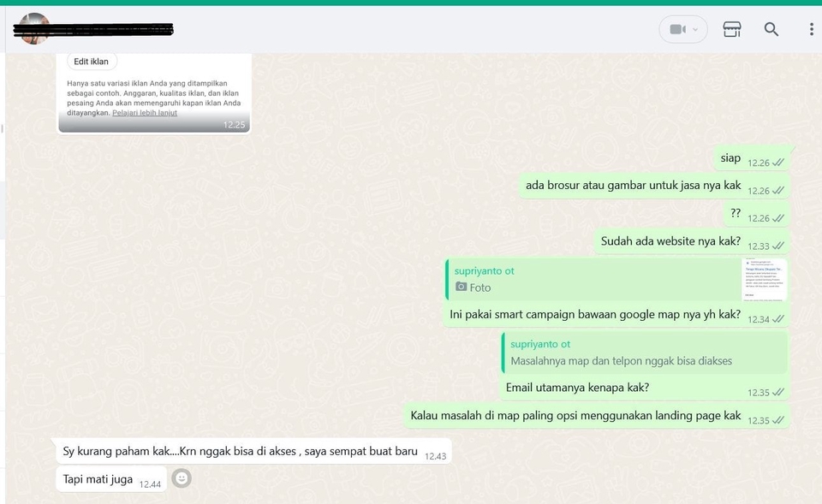822x504 pixels.
Task: Open the three-dot chat menu
Action: (811, 29)
